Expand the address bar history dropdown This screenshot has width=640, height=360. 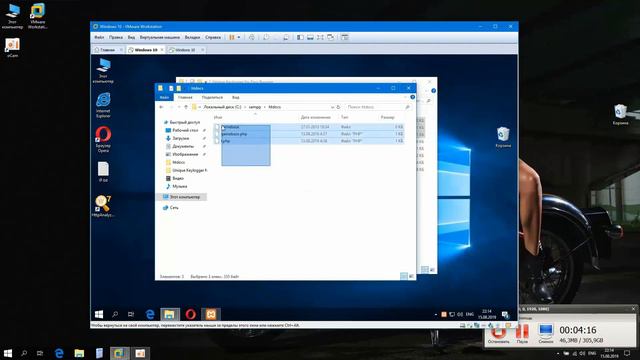pyautogui.click(x=332, y=107)
